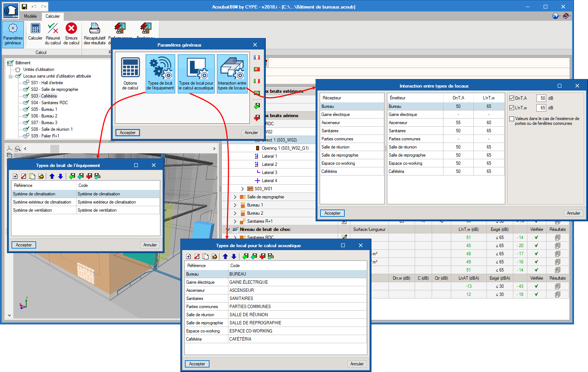
Task: Open Types de local pour le calcul acoustique
Action: pyautogui.click(x=196, y=74)
